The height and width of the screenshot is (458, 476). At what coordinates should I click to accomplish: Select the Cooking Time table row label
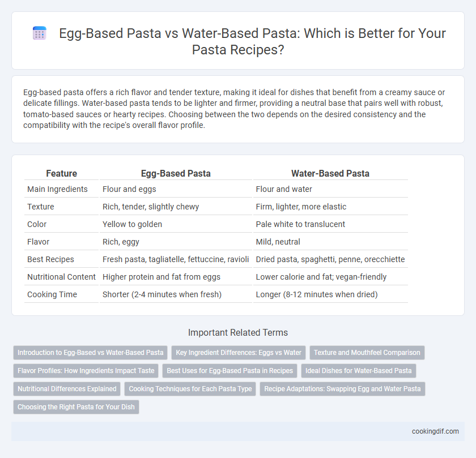coord(52,294)
